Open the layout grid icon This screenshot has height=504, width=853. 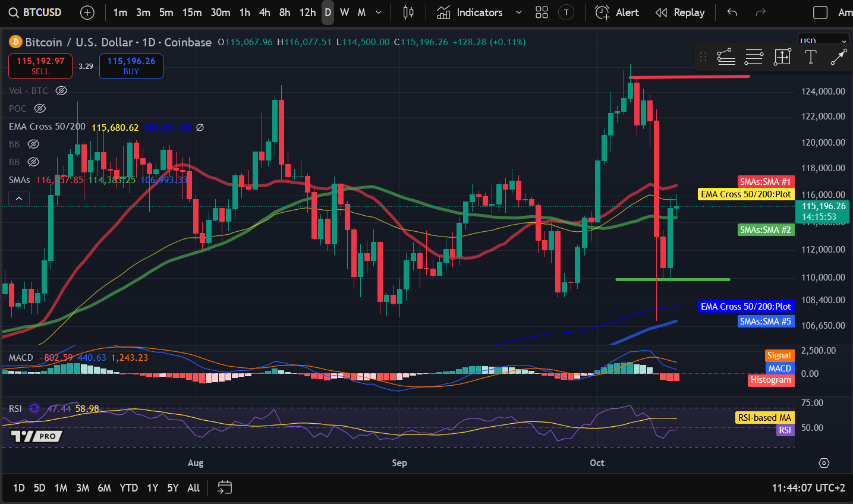point(542,12)
